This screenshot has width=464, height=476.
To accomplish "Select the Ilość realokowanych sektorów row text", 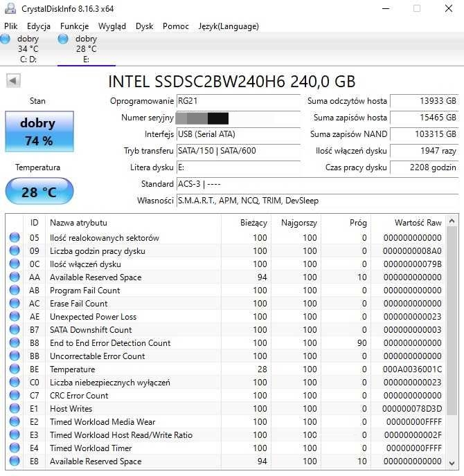I will 105,238.
